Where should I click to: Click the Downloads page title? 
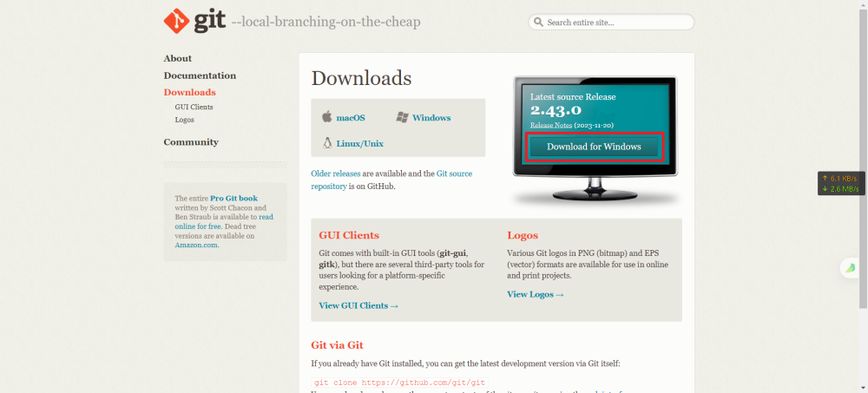coord(361,78)
